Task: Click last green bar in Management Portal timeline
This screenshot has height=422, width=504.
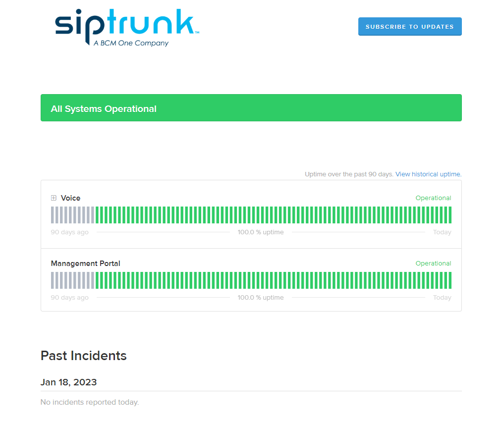Action: tap(450, 280)
